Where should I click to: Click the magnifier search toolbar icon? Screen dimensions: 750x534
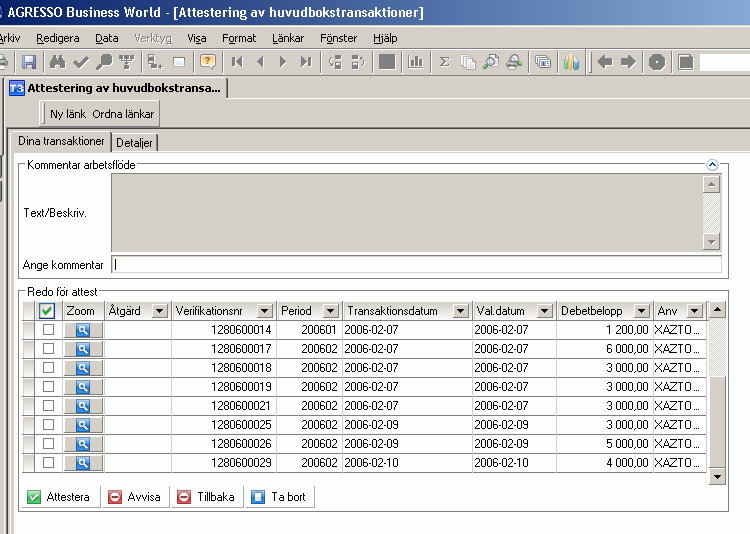[x=104, y=62]
